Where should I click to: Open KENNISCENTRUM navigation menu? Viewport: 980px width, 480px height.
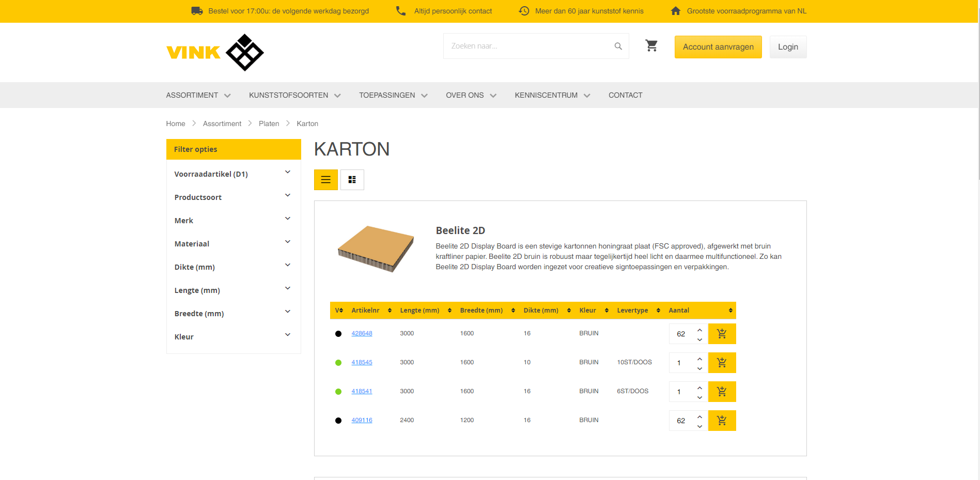pos(552,95)
